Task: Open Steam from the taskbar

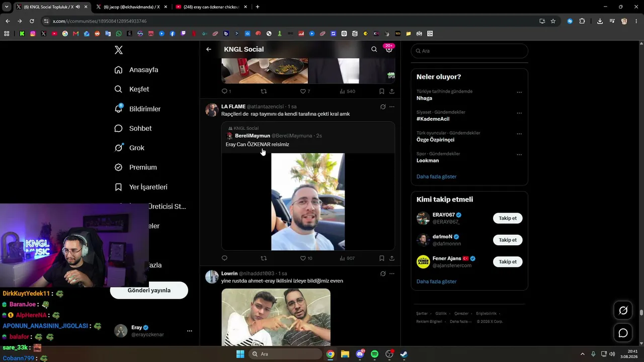Action: pos(404,354)
